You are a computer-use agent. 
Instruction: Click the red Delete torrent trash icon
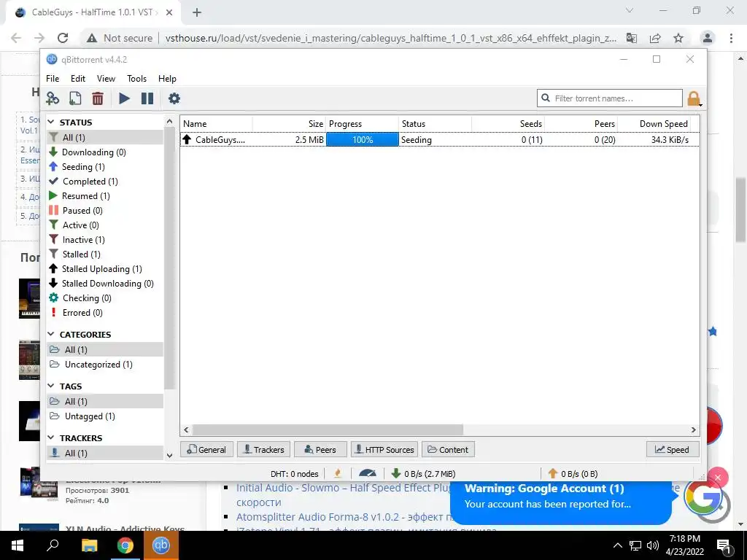tap(98, 98)
